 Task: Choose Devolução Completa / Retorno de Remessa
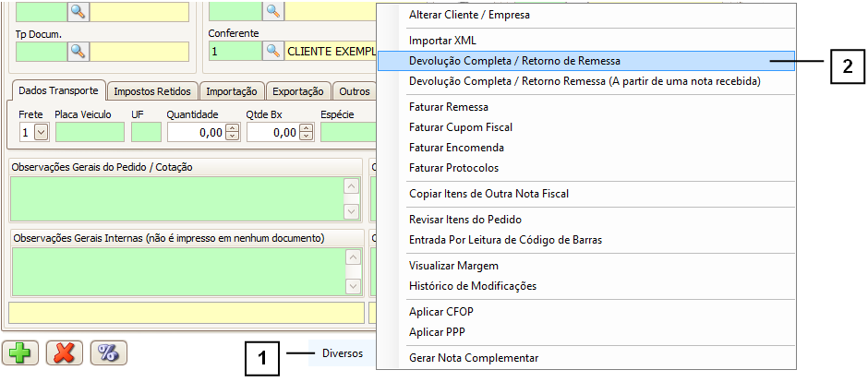pos(514,61)
